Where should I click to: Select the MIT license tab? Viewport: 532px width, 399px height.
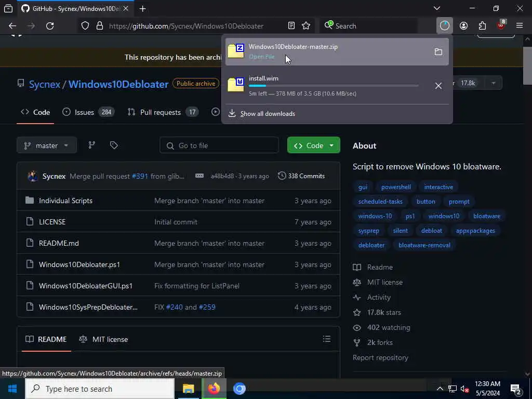[x=103, y=339]
